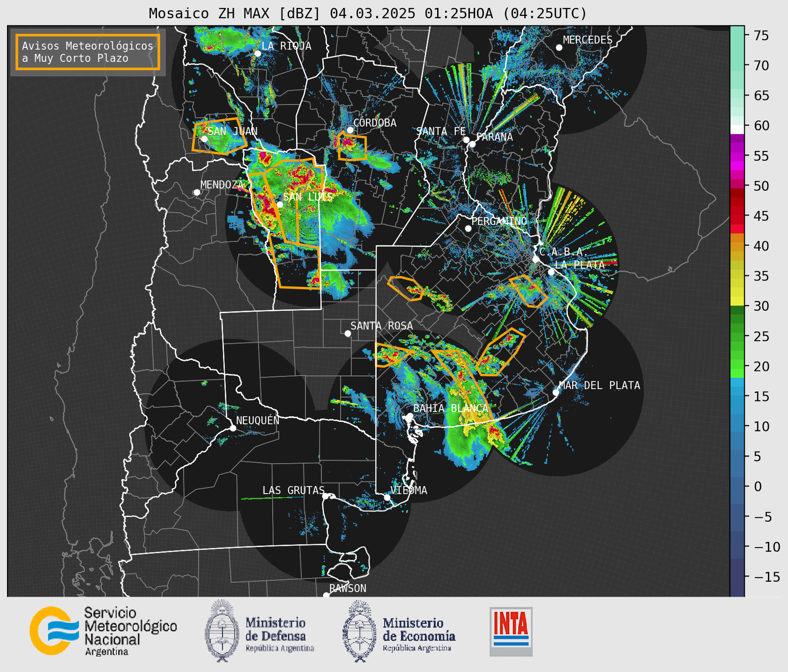Click the SAN LUIS city label
Screen dimensions: 788x672
click(x=308, y=197)
